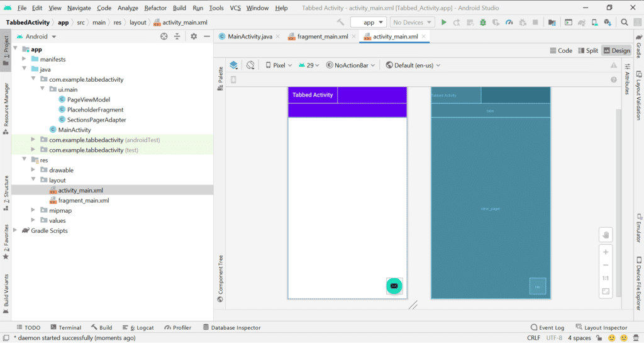Open the Terminal tool window
Image resolution: width=644 pixels, height=343 pixels.
(65, 327)
